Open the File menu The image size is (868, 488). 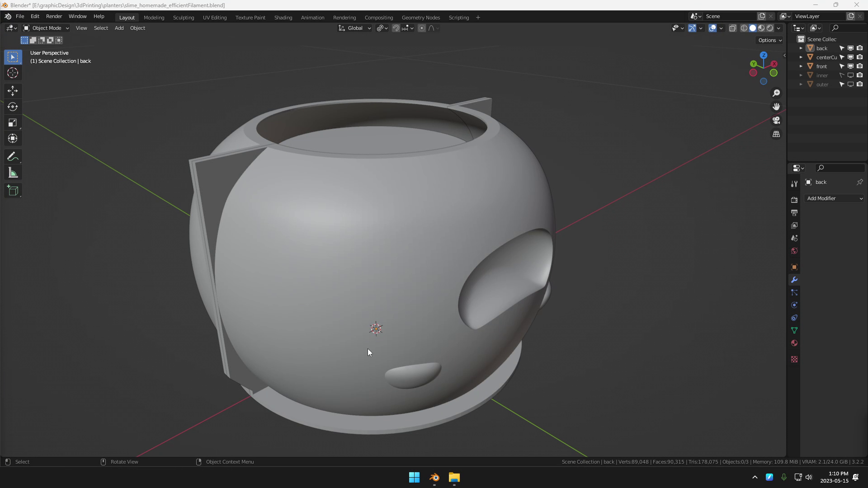point(20,16)
